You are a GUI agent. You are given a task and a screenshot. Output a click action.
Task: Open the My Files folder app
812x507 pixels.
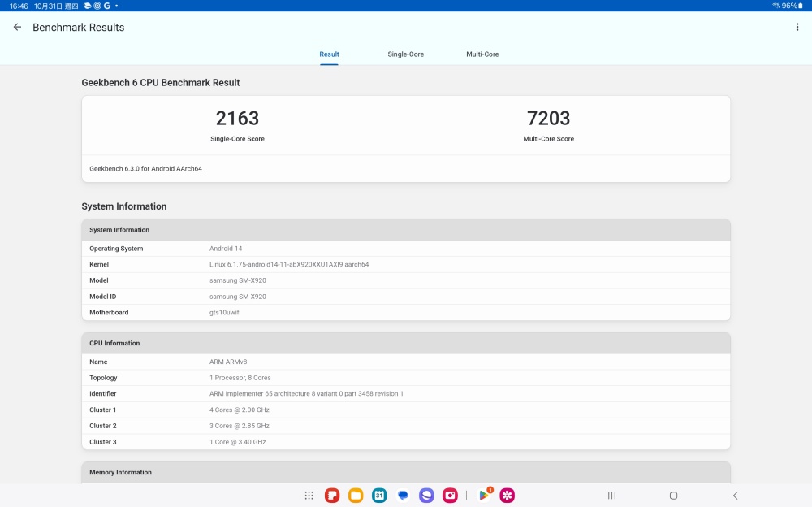click(x=356, y=496)
